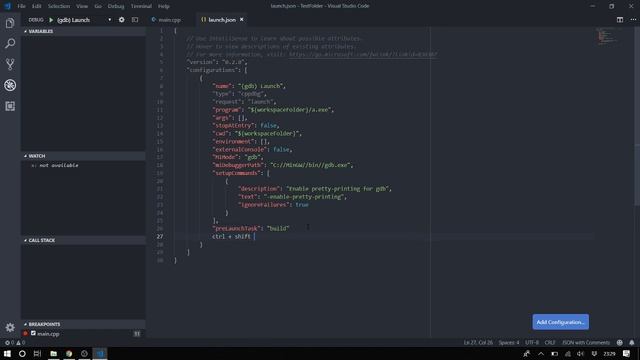The width and height of the screenshot is (640, 360).
Task: Click the Add Configuration button
Action: [560, 322]
